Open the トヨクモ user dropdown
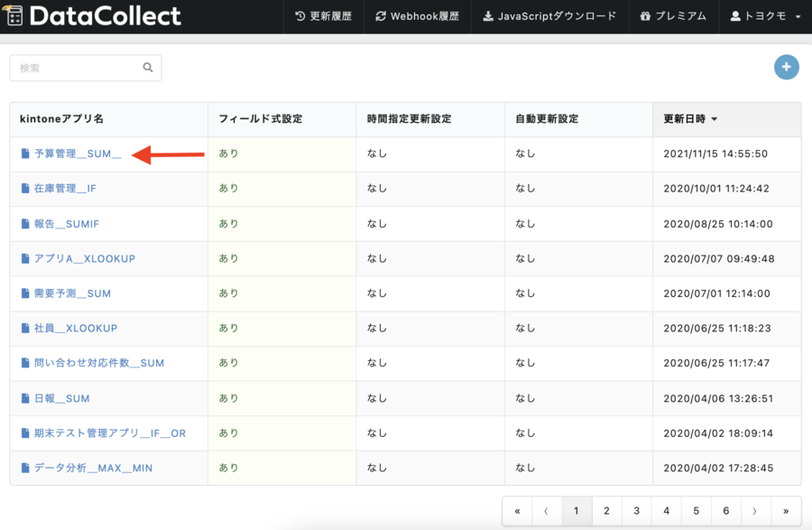The image size is (812, 530). [765, 16]
